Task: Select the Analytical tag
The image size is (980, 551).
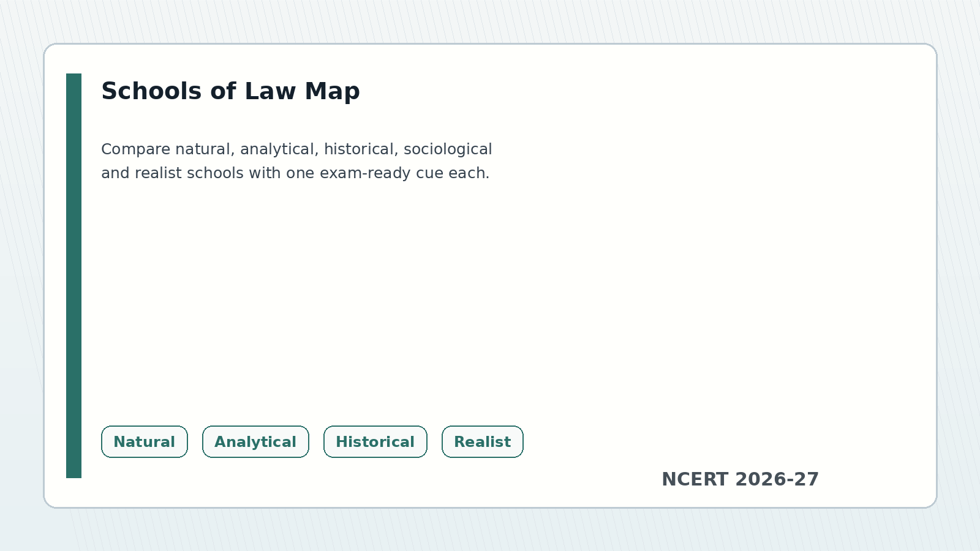Action: coord(255,442)
